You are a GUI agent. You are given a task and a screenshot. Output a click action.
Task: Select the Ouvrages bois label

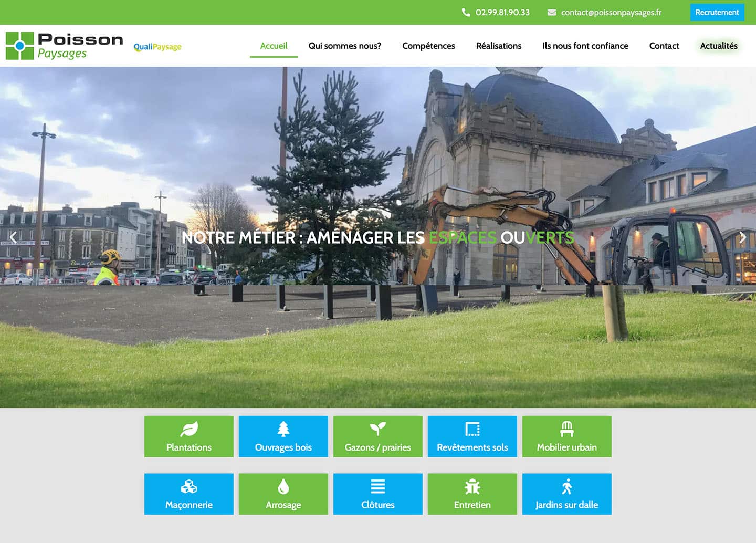tap(283, 447)
